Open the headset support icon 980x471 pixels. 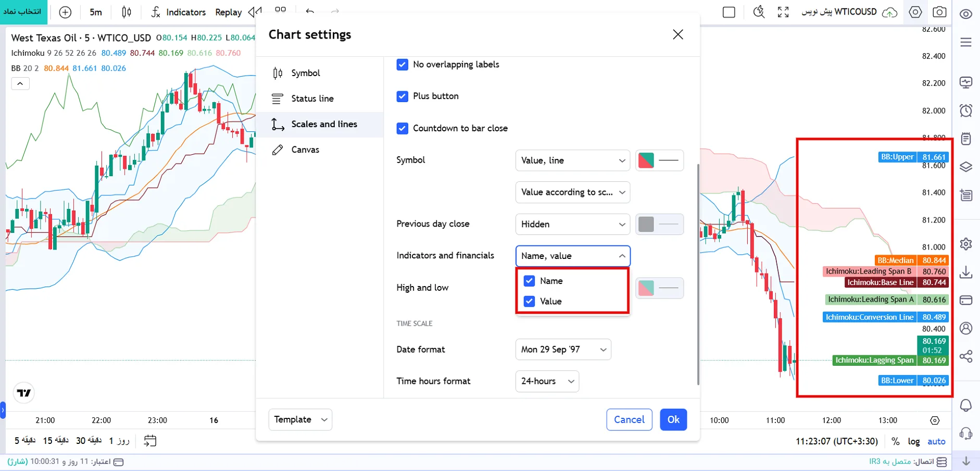tap(966, 433)
